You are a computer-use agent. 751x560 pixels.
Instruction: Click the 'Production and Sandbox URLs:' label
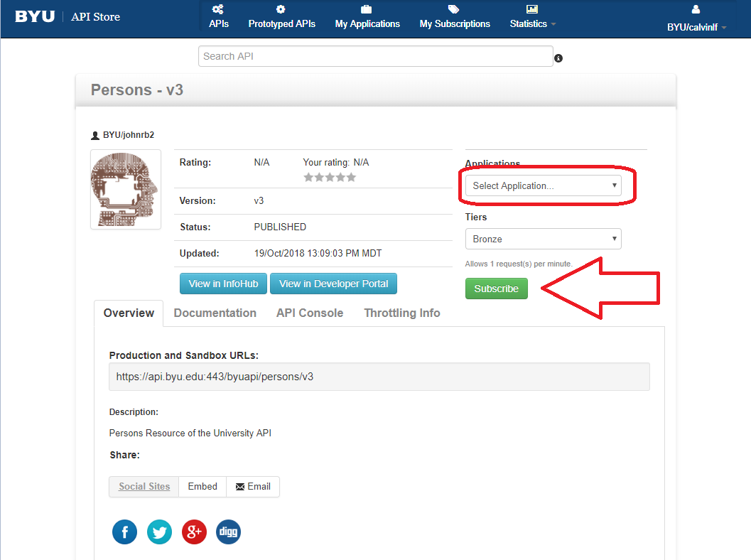point(184,355)
